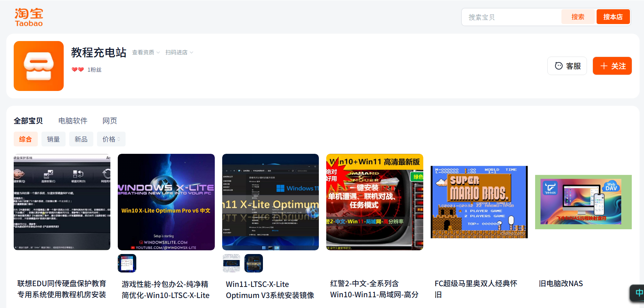Click the 搜索宝贝 search input field

tap(512, 17)
